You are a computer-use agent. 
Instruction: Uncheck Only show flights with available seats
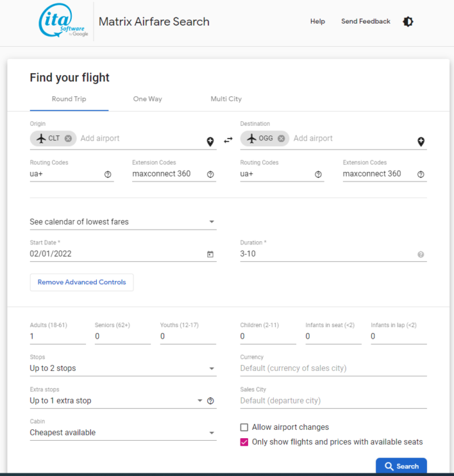tap(244, 442)
